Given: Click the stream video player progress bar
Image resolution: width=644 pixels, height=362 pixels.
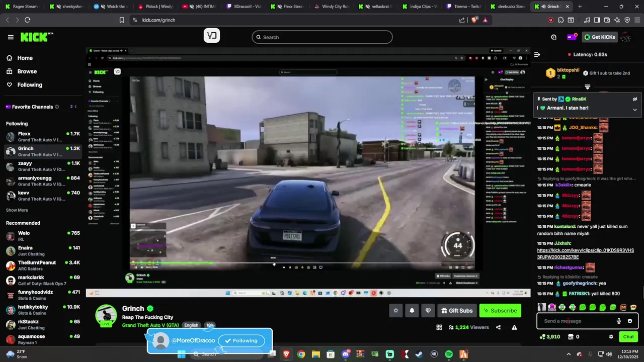Looking at the screenshot, I should (302, 262).
